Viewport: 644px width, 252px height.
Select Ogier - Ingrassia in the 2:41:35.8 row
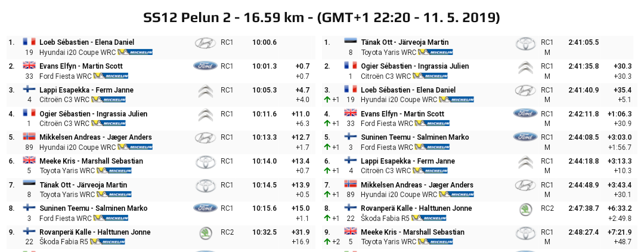(x=414, y=66)
